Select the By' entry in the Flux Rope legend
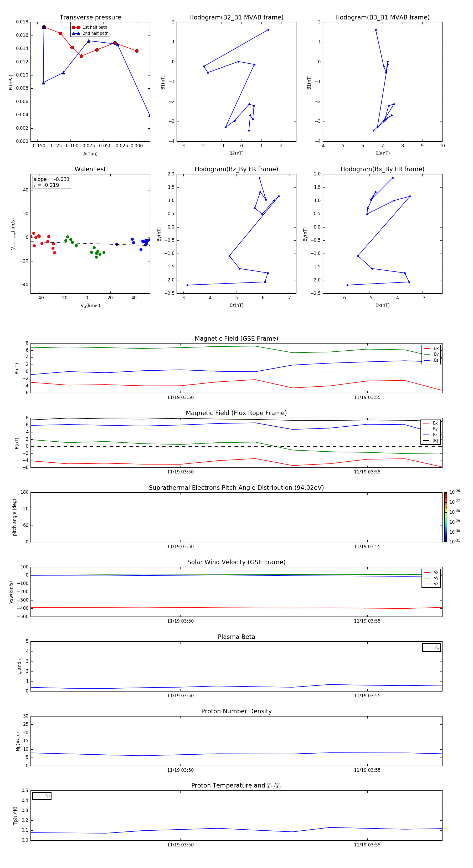The image size is (473, 868). (x=431, y=429)
